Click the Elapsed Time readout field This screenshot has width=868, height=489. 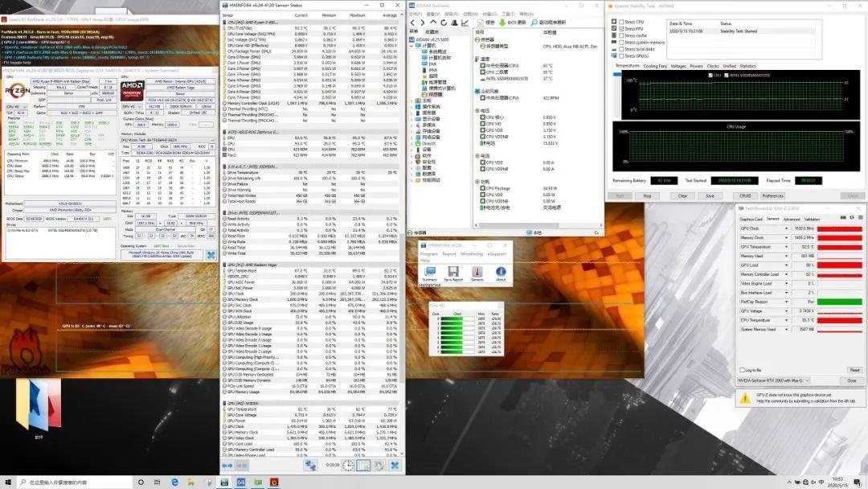click(809, 180)
